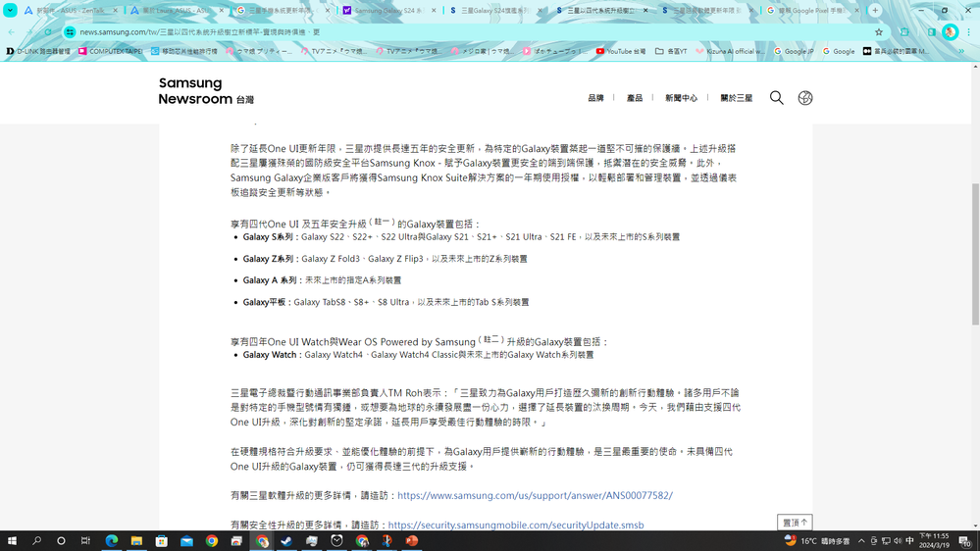Open the Cortana circle icon

[x=61, y=541]
